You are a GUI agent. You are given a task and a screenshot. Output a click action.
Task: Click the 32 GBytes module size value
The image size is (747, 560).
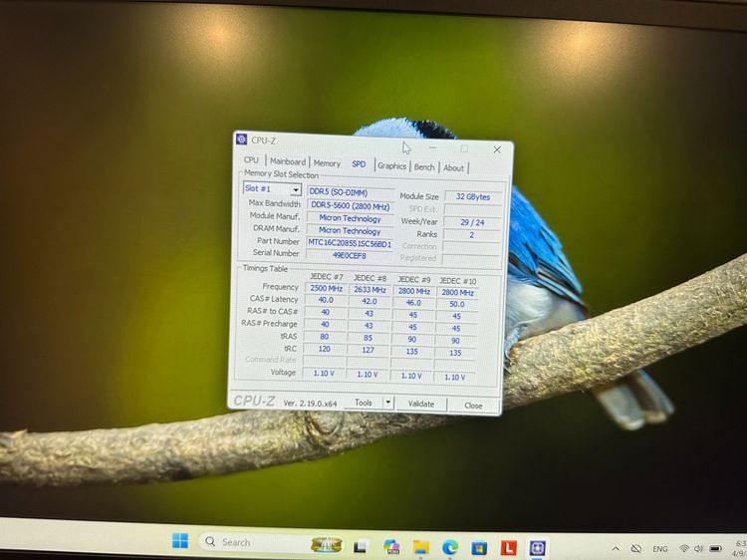[x=473, y=197]
